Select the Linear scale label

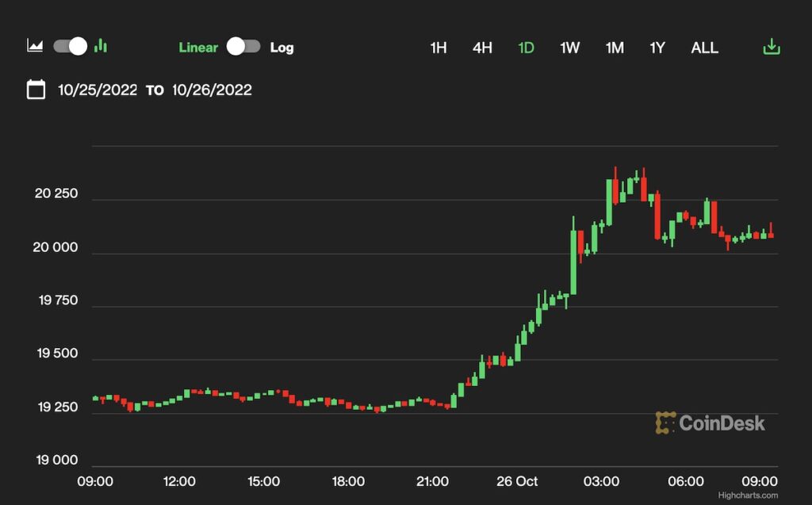tap(198, 48)
